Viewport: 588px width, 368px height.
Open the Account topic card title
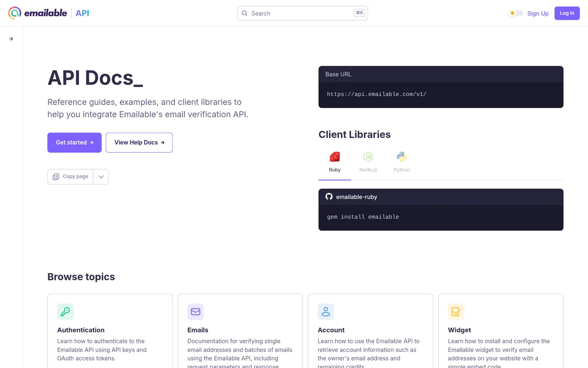pos(331,330)
